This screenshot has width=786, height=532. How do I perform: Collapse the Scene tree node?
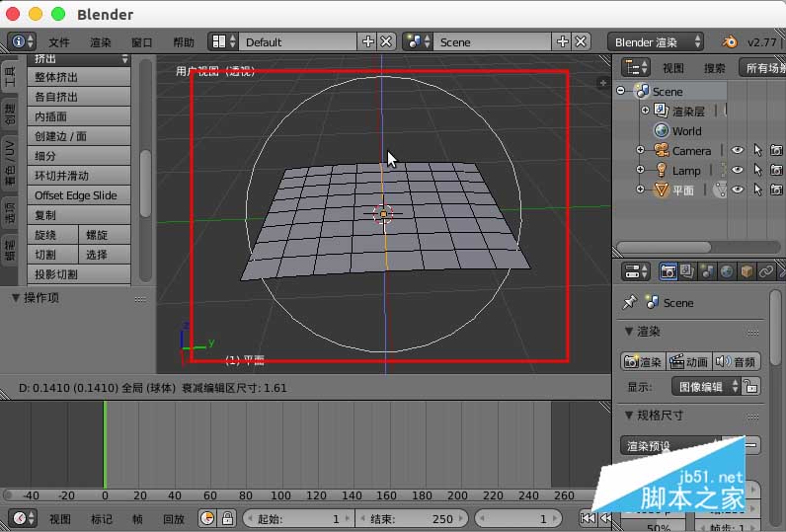pyautogui.click(x=621, y=91)
